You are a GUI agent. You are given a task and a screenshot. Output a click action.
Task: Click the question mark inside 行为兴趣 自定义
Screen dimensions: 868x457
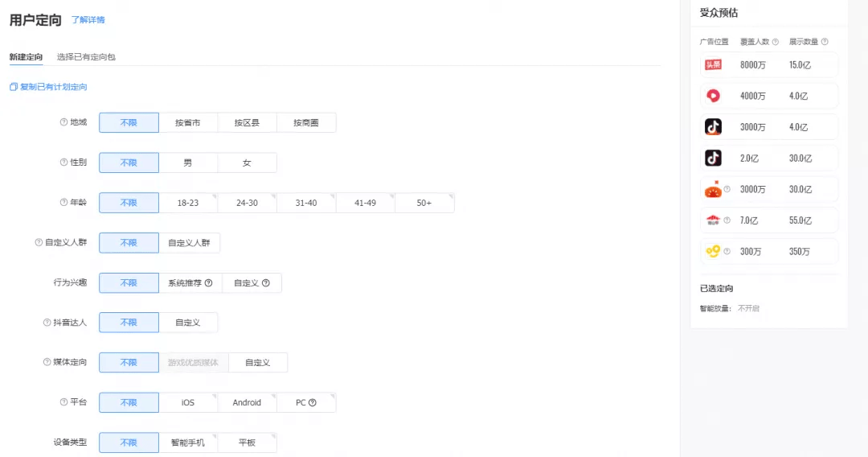point(266,283)
